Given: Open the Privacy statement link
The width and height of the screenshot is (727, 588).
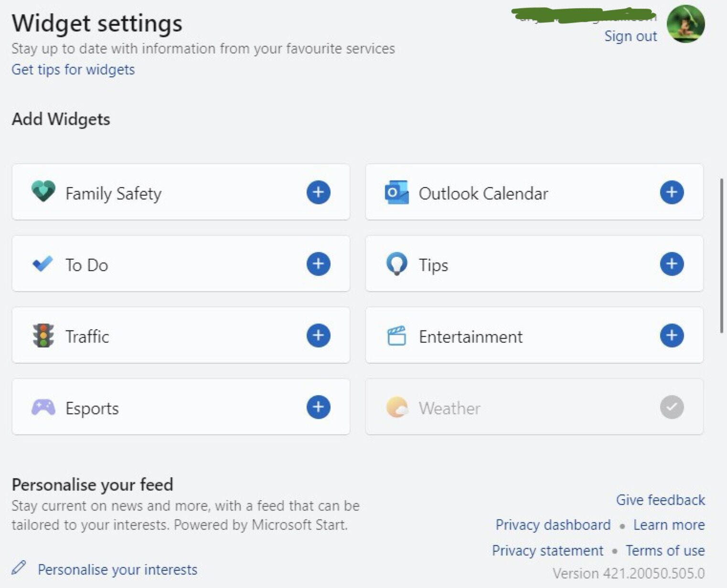Looking at the screenshot, I should coord(547,550).
